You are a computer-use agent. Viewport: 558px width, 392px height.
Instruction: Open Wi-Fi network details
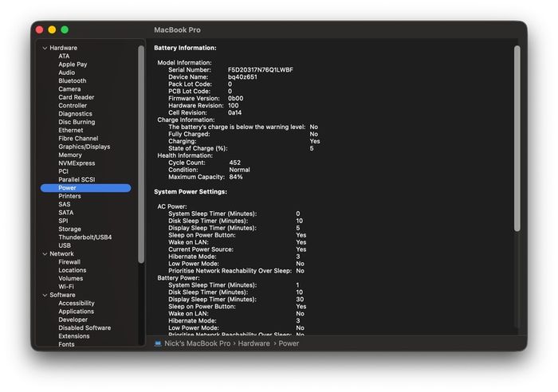[x=66, y=287]
